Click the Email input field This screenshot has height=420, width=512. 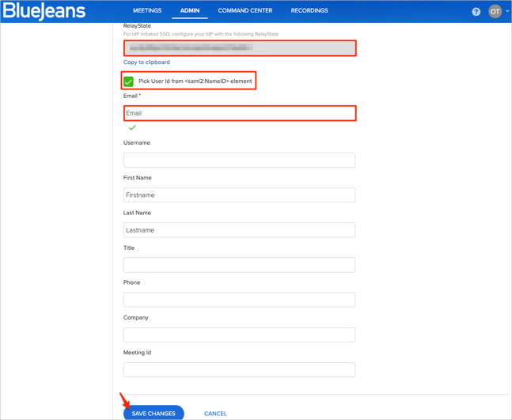tap(239, 113)
